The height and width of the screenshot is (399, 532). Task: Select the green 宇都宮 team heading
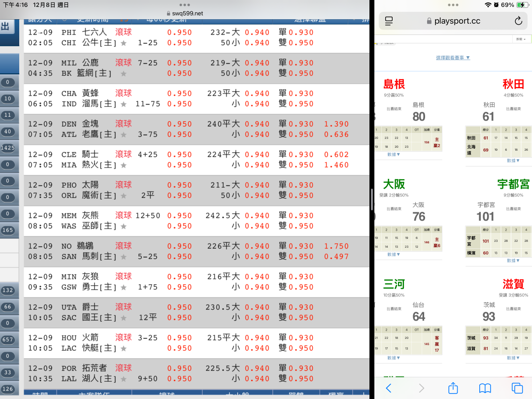tap(513, 184)
